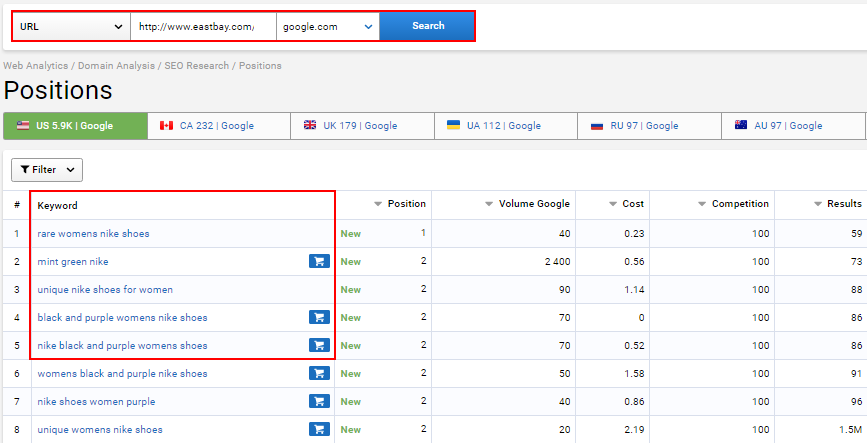Open keyword unique nike shoes for women
The height and width of the screenshot is (443, 867).
tap(105, 290)
